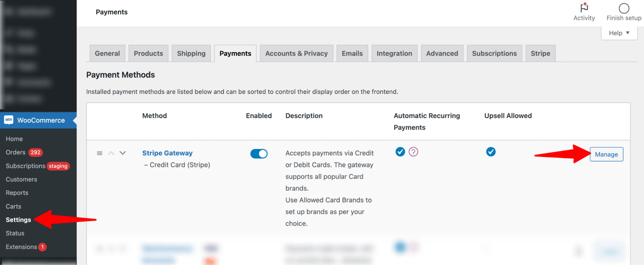Click the Upsell Allowed checkmark icon

[x=491, y=152]
